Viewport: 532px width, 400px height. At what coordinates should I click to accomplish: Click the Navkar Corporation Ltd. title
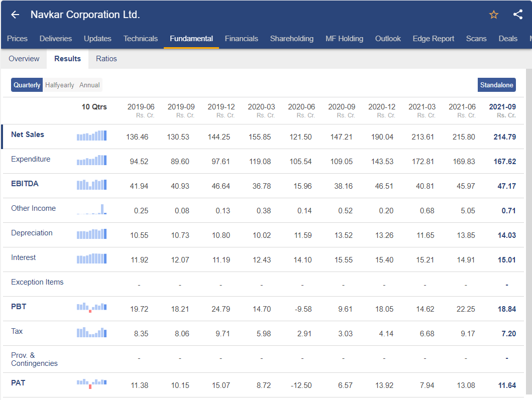[85, 15]
